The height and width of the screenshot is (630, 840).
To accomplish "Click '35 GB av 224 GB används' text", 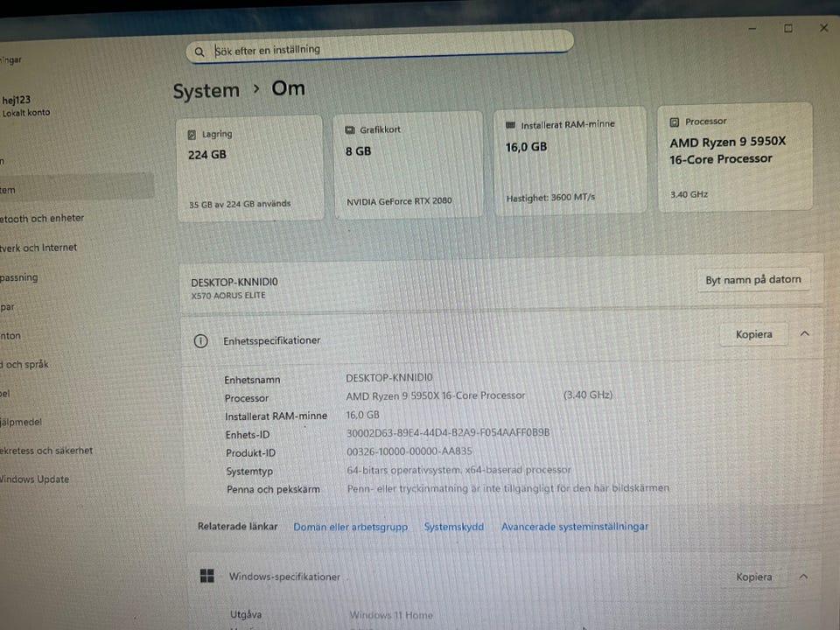I will click(x=240, y=204).
